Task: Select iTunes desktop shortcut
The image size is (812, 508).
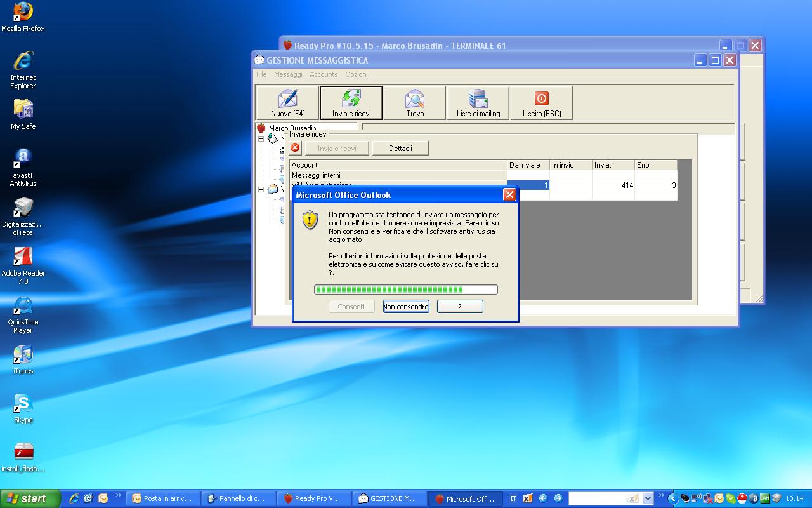Action: [x=23, y=359]
